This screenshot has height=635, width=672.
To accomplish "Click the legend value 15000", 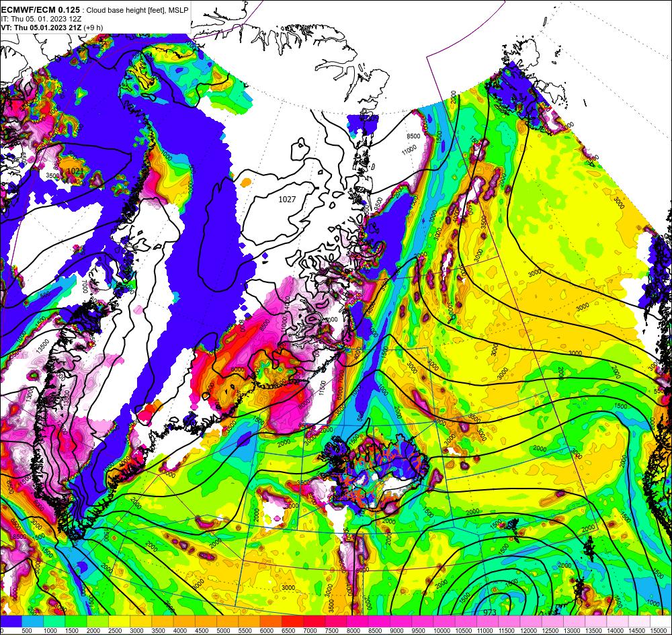I will (659, 631).
